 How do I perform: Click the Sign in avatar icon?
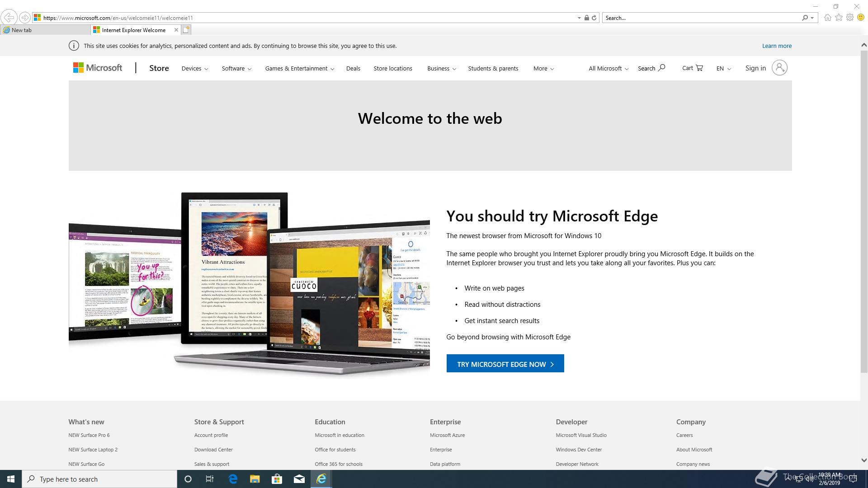(779, 68)
